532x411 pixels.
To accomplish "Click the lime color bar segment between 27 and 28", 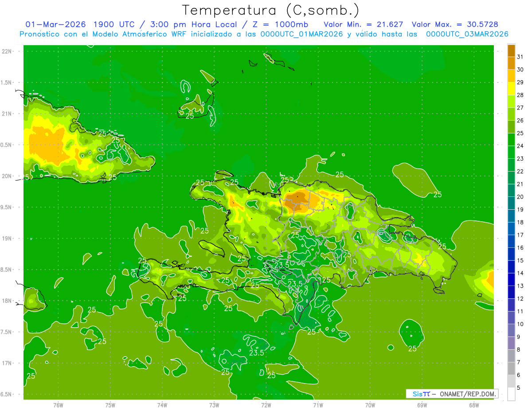I will coord(511,102).
